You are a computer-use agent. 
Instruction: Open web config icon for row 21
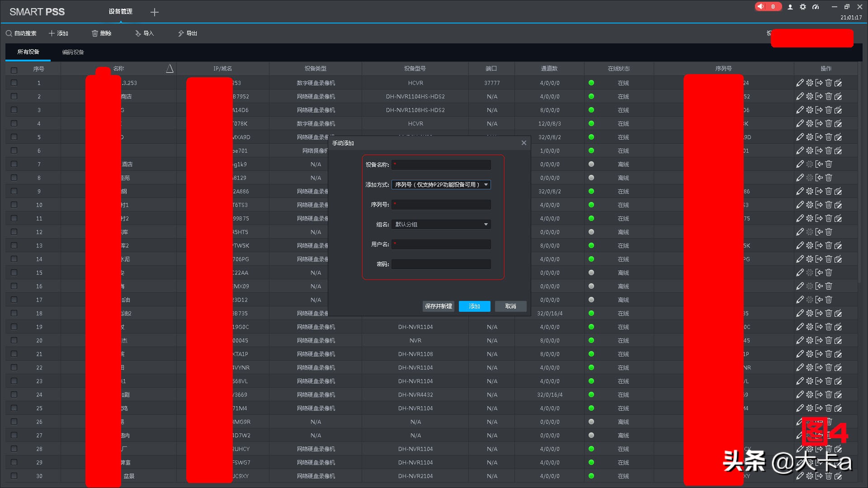tap(838, 354)
